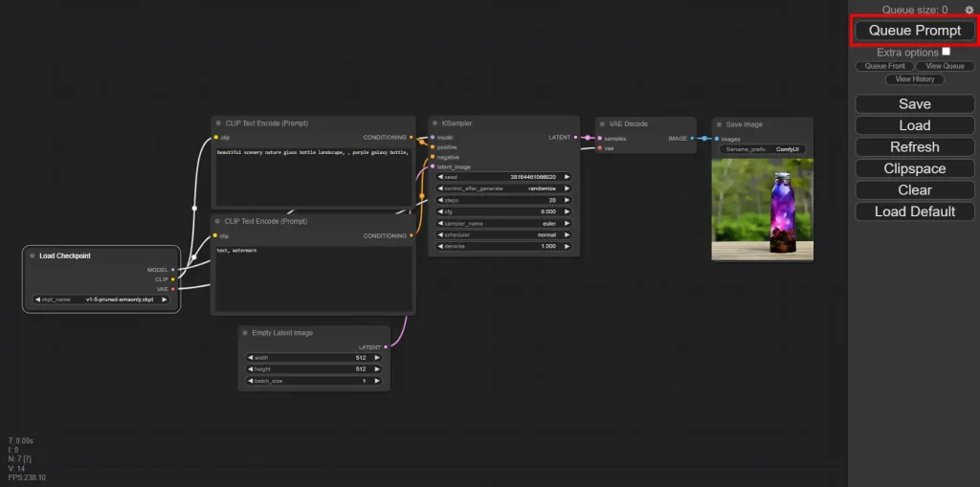
Task: Open the ckpt_name checkpoint selector
Action: click(100, 299)
